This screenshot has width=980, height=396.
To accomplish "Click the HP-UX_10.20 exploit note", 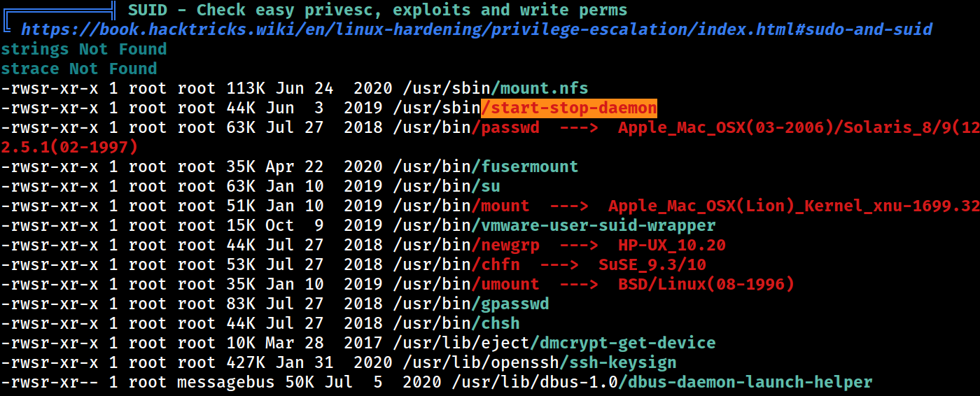I will pos(672,245).
